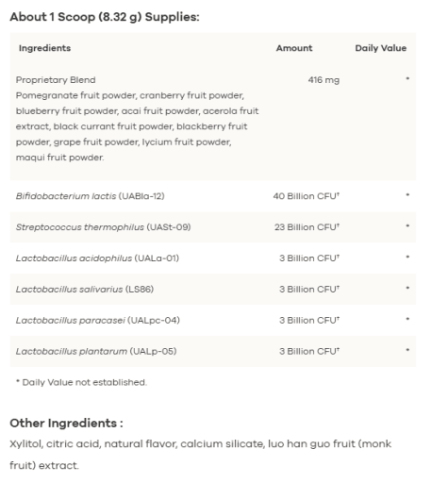
Task: Click the Ingredients column header
Action: pos(44,48)
